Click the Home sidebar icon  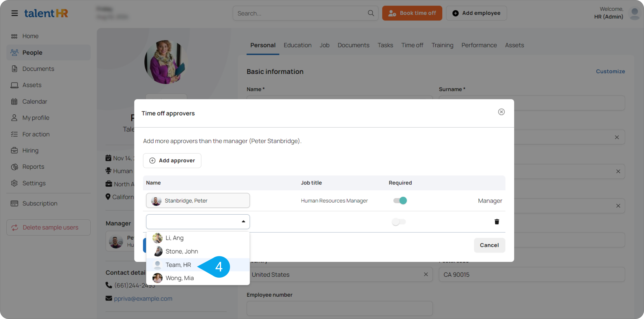[14, 36]
